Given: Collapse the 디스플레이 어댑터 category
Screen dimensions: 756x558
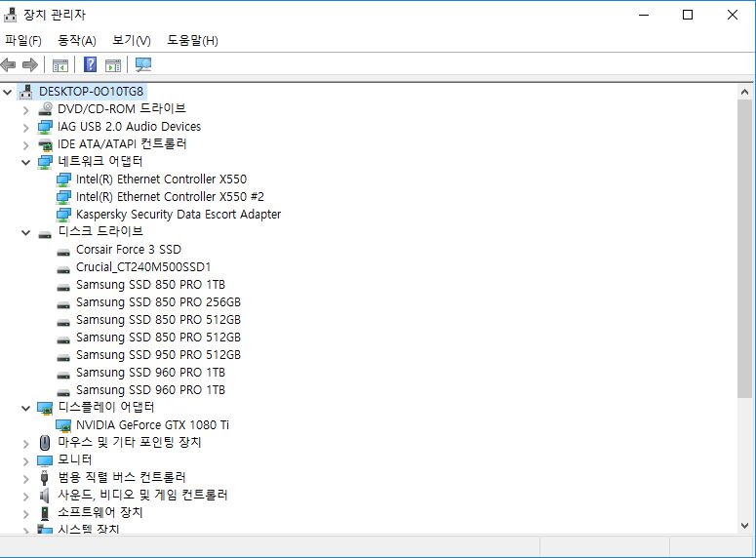Looking at the screenshot, I should (26, 408).
